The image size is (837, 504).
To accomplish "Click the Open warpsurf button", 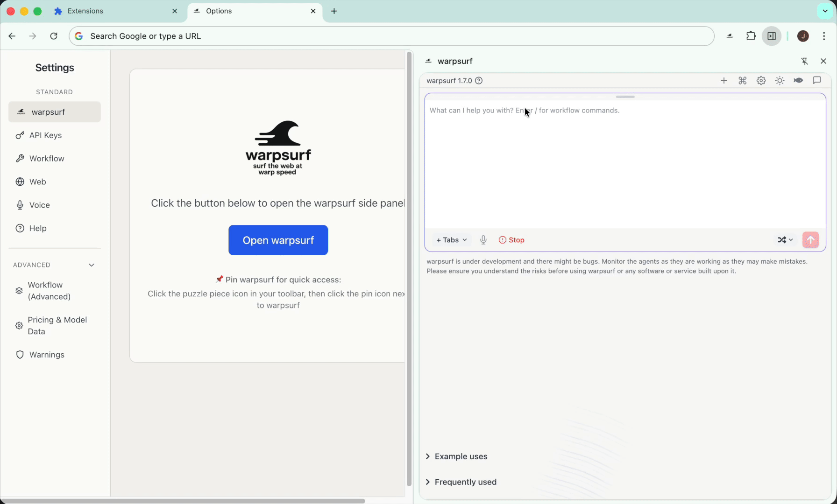I will [x=278, y=240].
